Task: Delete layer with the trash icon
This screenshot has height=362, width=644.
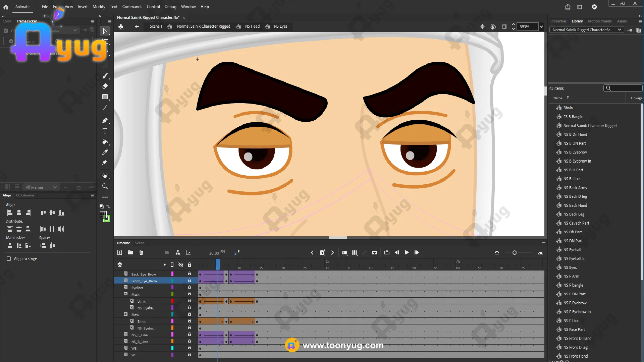Action: (141, 253)
